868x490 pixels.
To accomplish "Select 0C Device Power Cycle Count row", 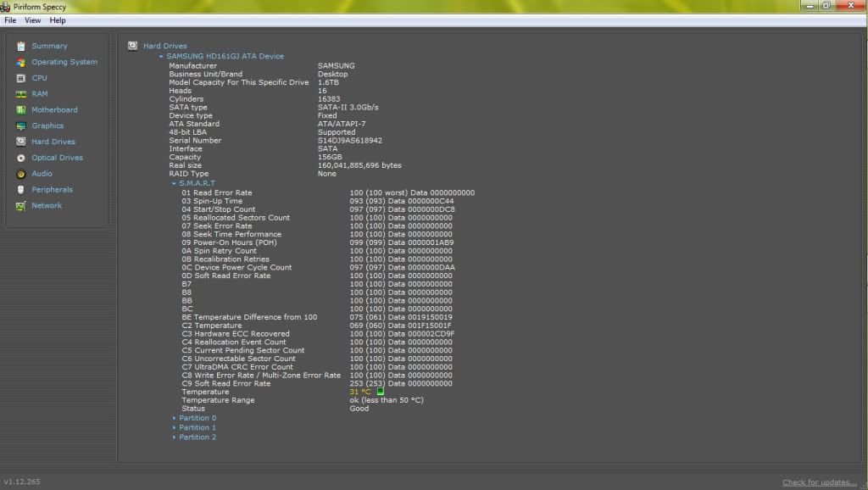I will point(319,267).
